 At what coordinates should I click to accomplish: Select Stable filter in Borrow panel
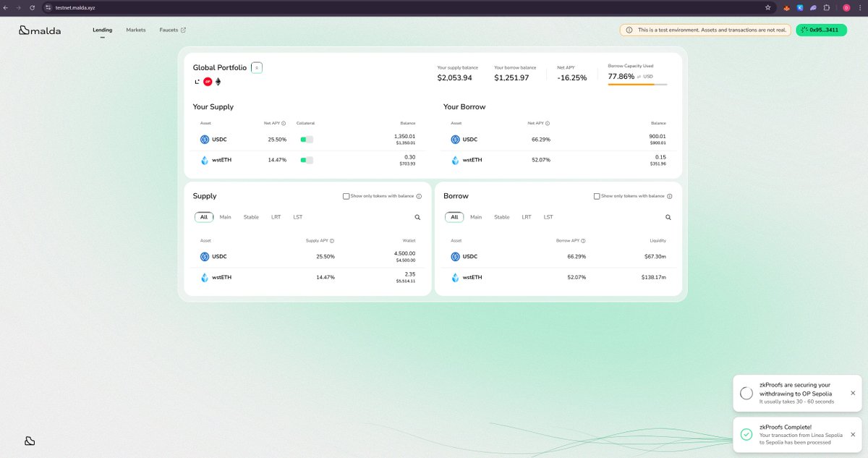pos(502,217)
